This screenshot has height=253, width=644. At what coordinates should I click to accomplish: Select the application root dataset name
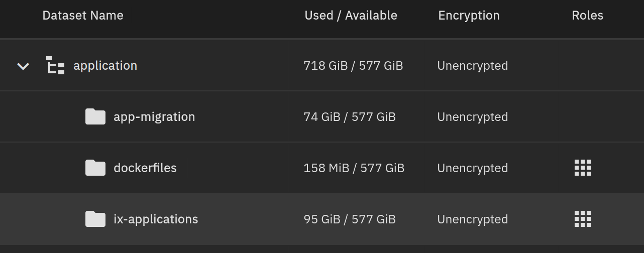pos(105,66)
